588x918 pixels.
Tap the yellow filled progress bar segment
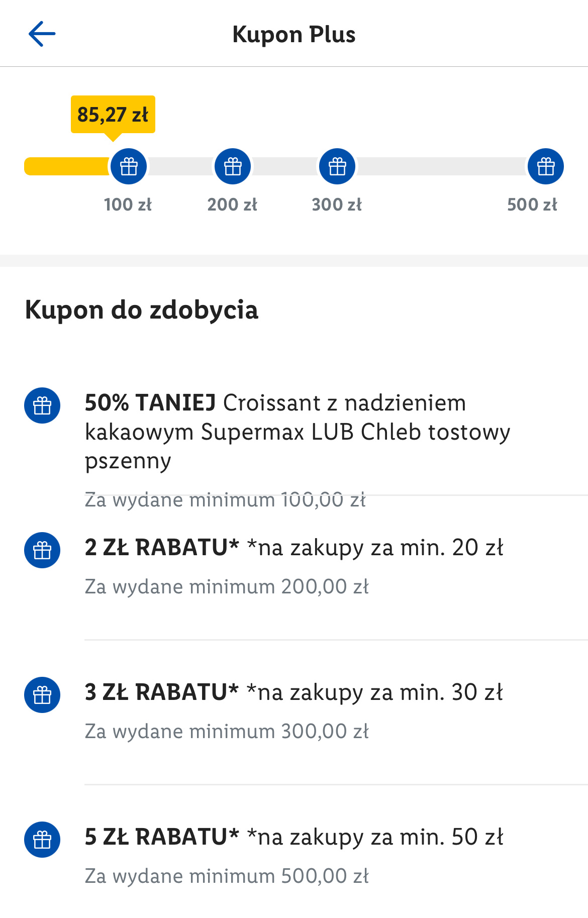point(66,166)
